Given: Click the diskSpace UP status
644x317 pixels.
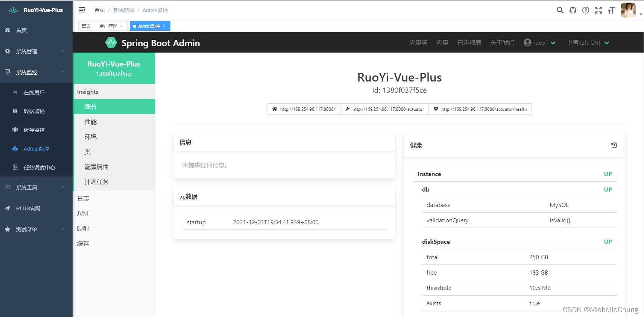Looking at the screenshot, I should click(608, 242).
